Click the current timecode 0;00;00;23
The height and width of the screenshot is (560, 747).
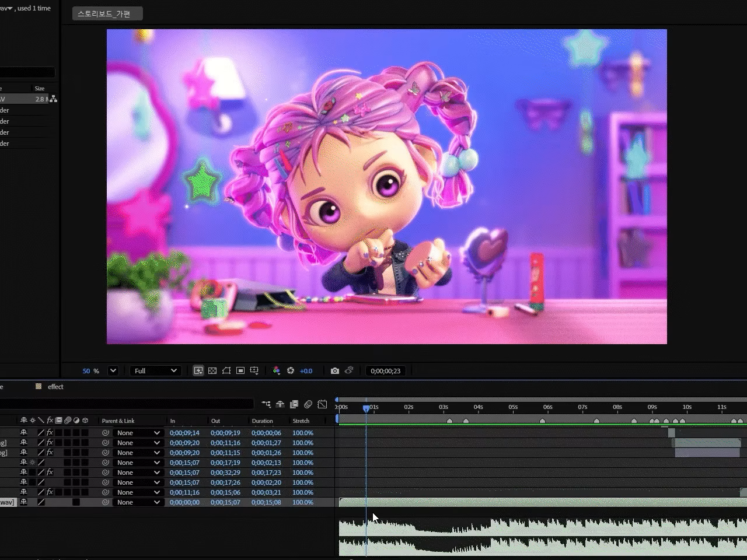point(386,371)
